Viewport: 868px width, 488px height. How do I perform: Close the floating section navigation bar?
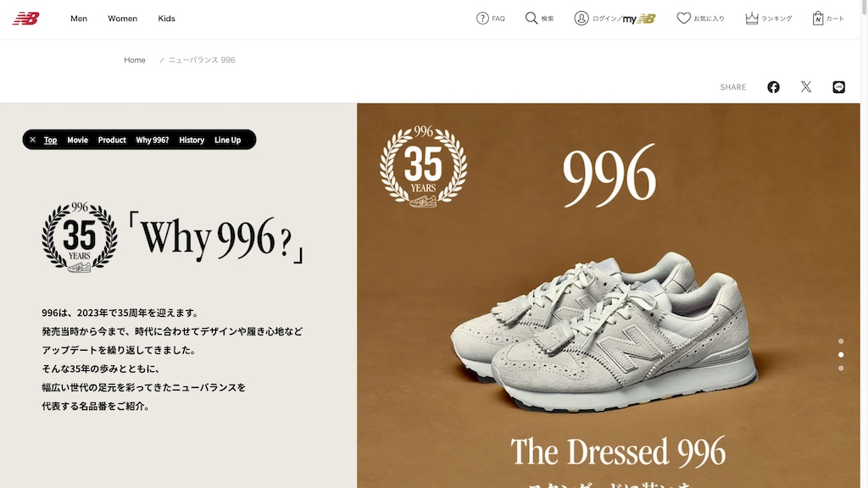(33, 140)
